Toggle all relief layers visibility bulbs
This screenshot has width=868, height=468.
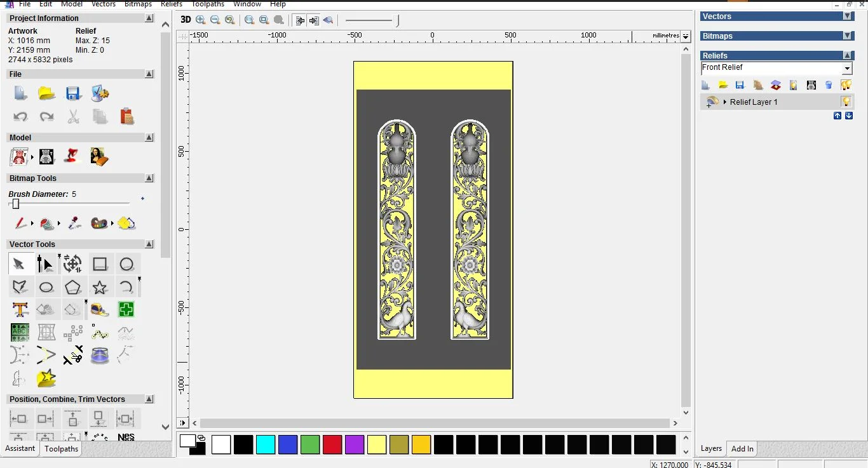pyautogui.click(x=846, y=85)
